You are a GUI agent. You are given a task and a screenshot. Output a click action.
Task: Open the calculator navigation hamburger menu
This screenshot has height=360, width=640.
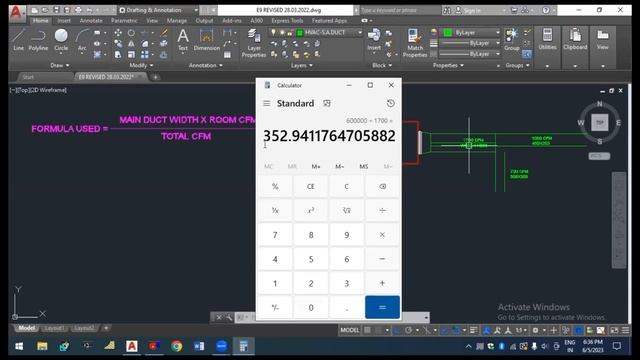coord(267,103)
